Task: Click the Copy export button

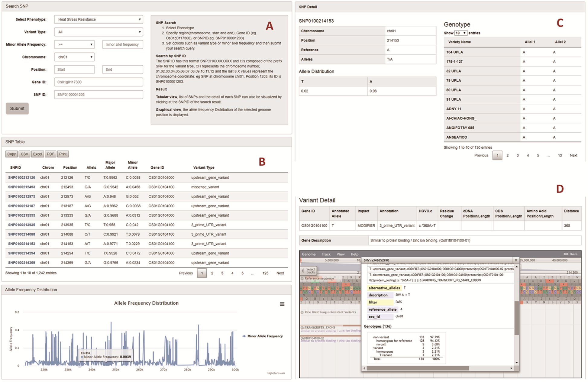Action: pyautogui.click(x=11, y=154)
